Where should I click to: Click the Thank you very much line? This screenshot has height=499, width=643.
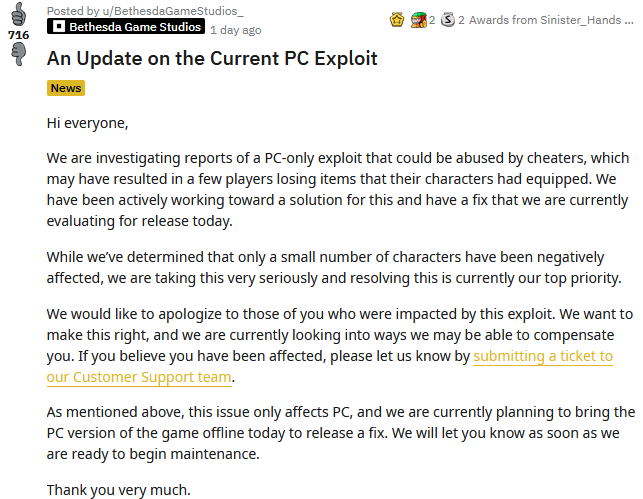[118, 489]
